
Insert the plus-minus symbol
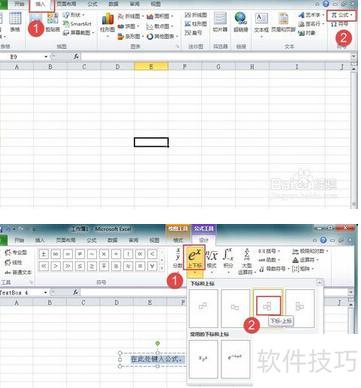tap(44, 254)
